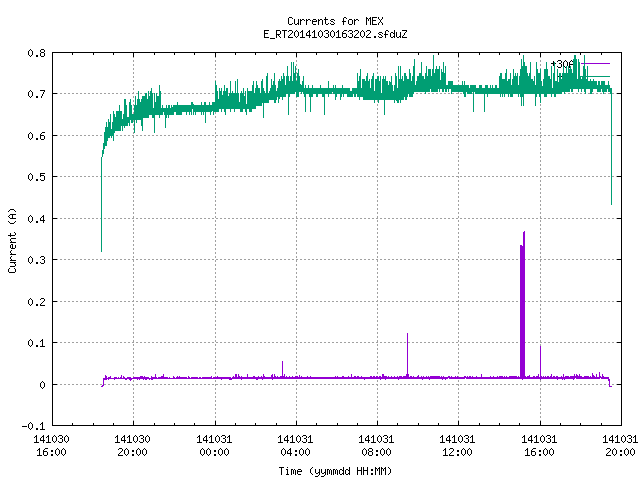
Task: Click the '141031 20:00' x-axis tick label
Action: [620, 446]
